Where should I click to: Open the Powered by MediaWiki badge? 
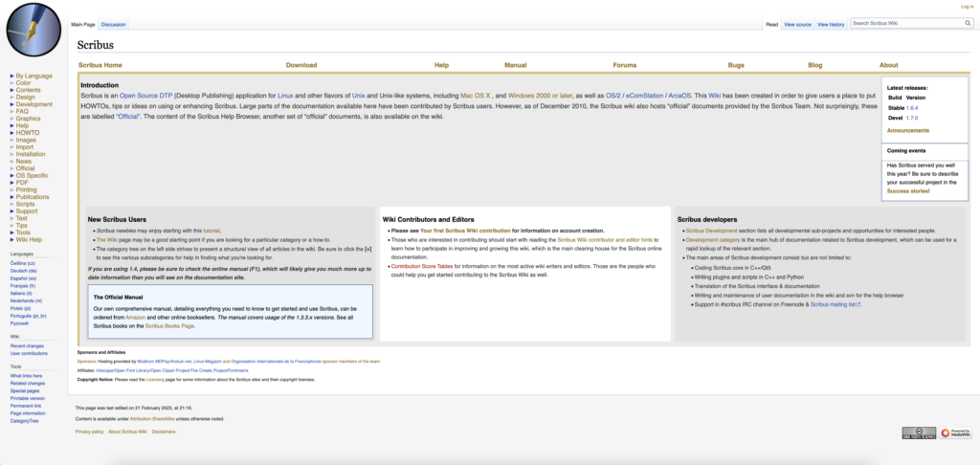(955, 432)
